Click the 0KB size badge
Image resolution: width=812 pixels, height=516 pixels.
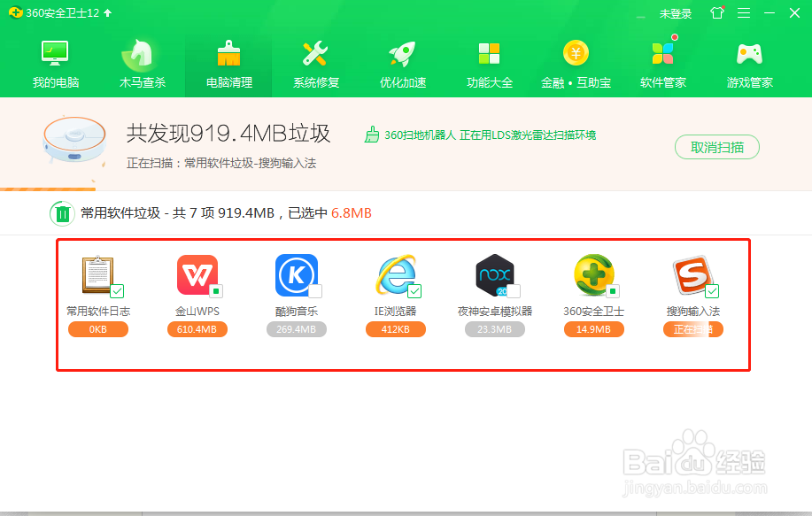98,329
